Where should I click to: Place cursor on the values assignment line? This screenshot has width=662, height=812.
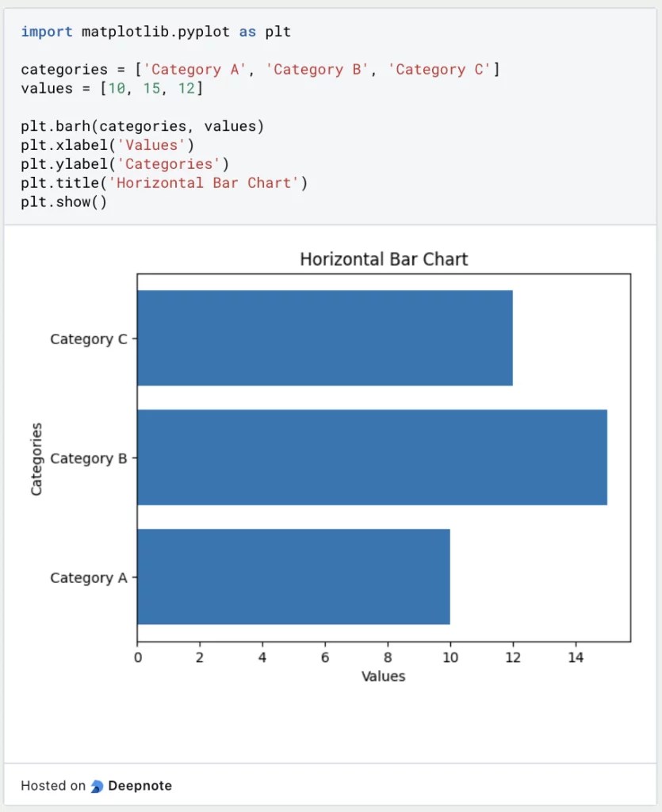pyautogui.click(x=112, y=88)
